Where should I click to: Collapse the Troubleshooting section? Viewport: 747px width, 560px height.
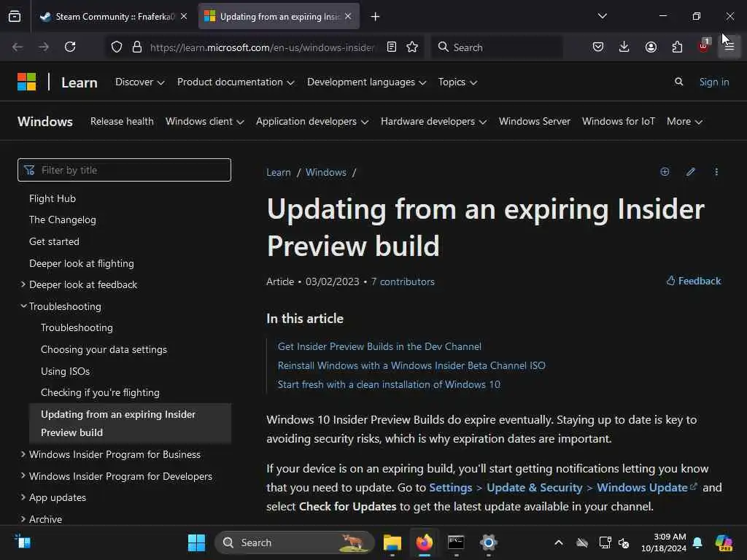[23, 306]
